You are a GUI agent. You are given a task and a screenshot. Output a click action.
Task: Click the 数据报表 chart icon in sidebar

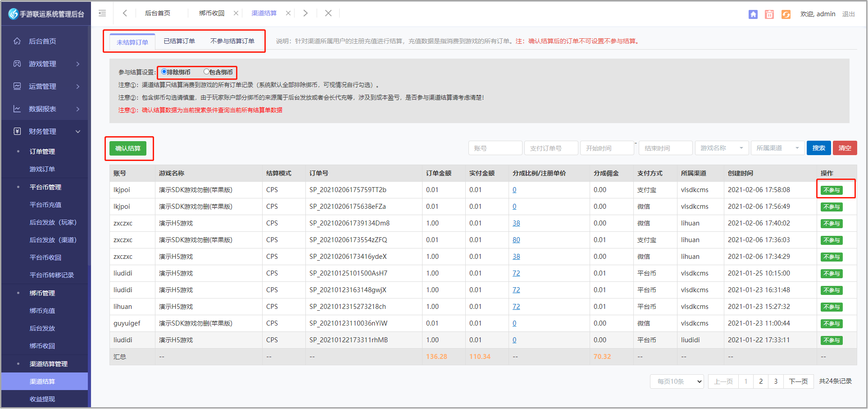coord(17,109)
